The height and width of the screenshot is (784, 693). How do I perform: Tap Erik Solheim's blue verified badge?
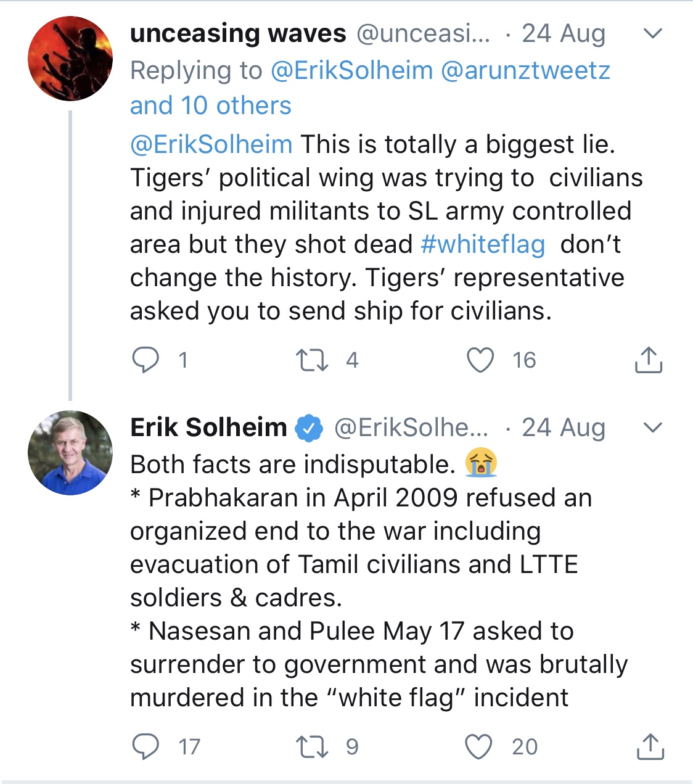point(309,428)
